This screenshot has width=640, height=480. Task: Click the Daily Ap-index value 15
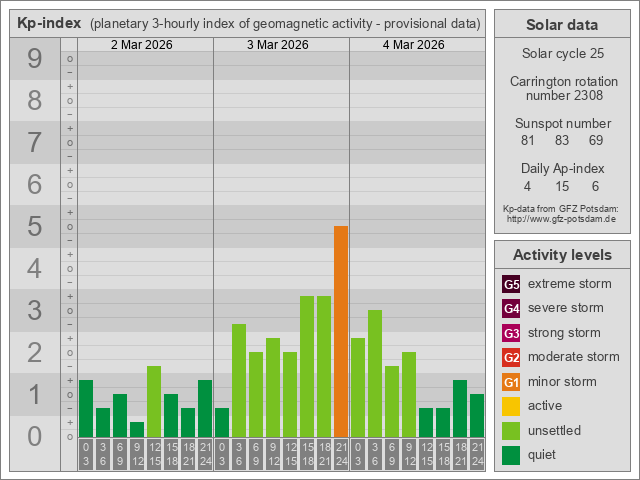[561, 186]
